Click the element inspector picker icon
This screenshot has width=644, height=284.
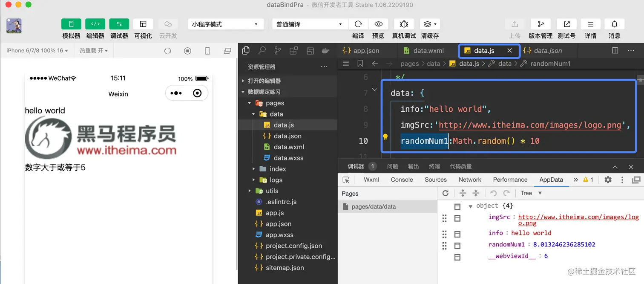tap(346, 180)
